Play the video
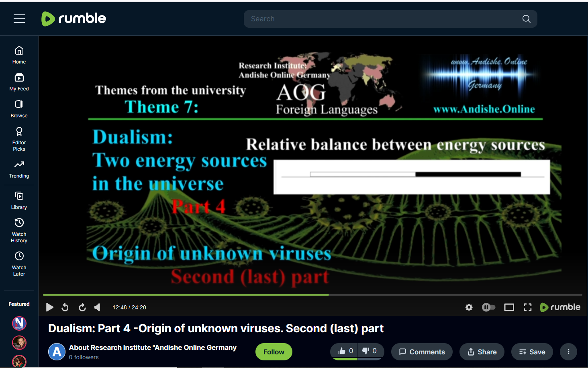This screenshot has width=588, height=368. coord(50,307)
